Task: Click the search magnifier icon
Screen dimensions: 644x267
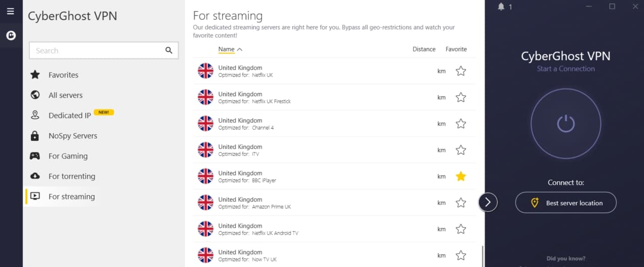Action: pyautogui.click(x=169, y=50)
